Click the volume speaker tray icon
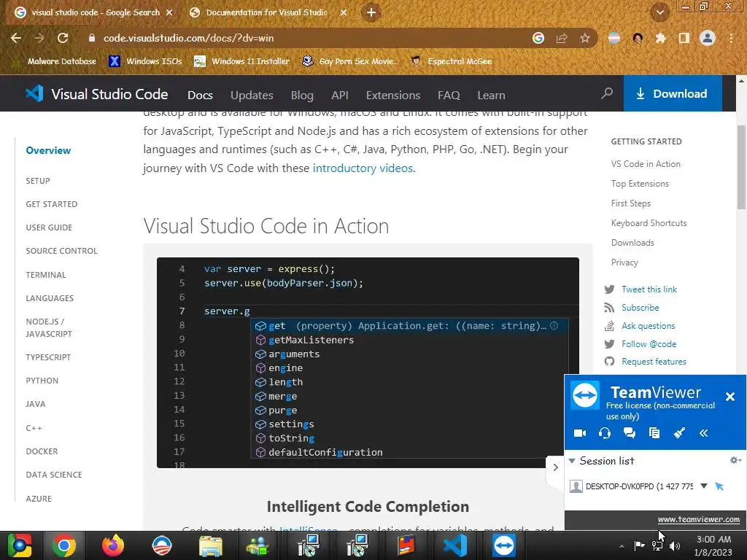This screenshot has width=747, height=560. [x=675, y=546]
